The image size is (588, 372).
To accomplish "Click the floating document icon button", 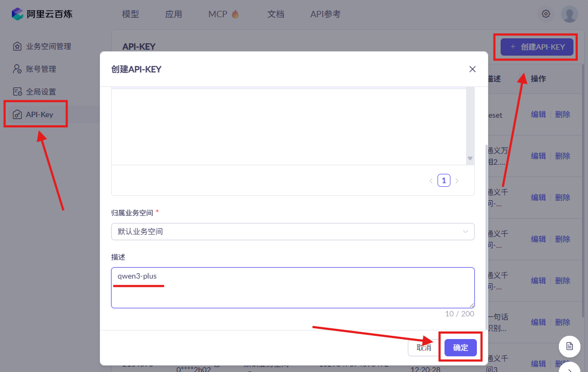I will point(569,346).
